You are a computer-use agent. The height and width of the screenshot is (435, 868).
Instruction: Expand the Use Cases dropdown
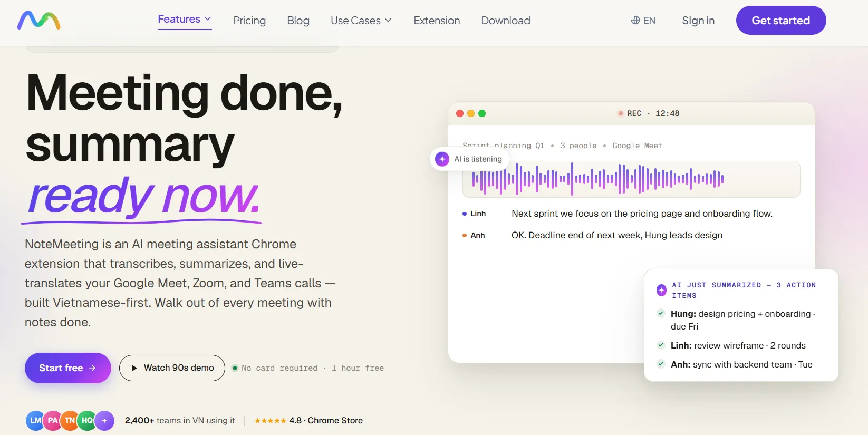pos(361,21)
